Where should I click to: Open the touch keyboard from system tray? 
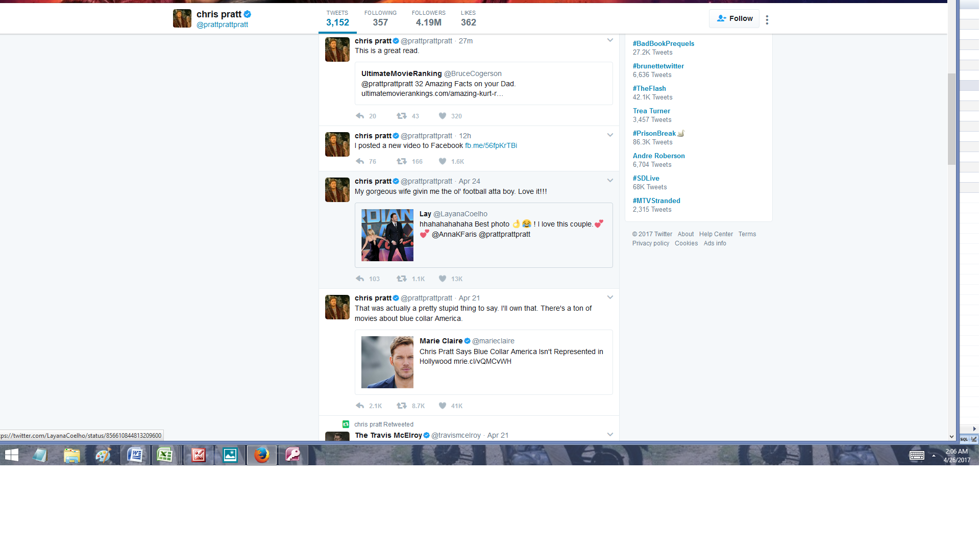coord(917,456)
